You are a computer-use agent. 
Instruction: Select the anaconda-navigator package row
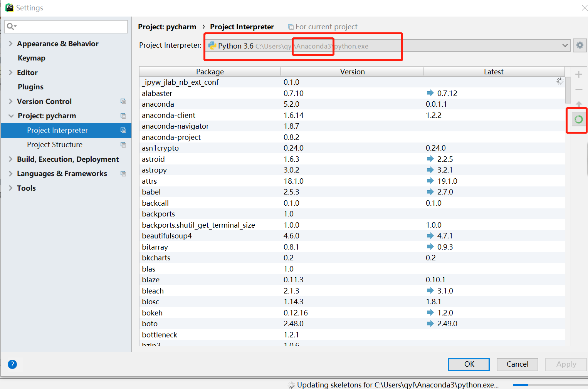[x=352, y=126]
